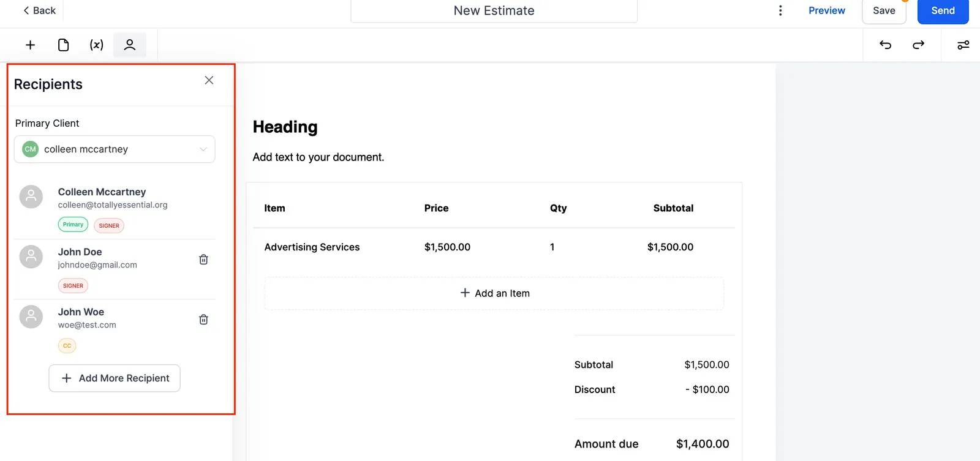Go Back using the back link
Viewport: 980px width, 461px height.
(x=39, y=10)
